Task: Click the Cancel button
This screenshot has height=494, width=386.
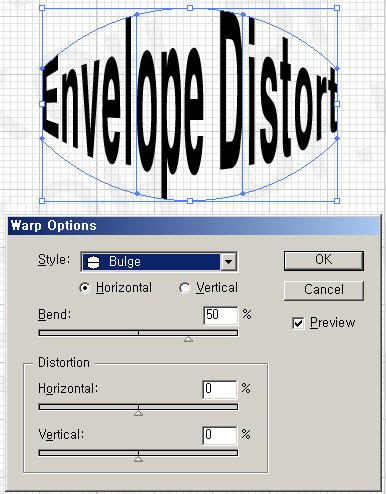Action: click(324, 290)
